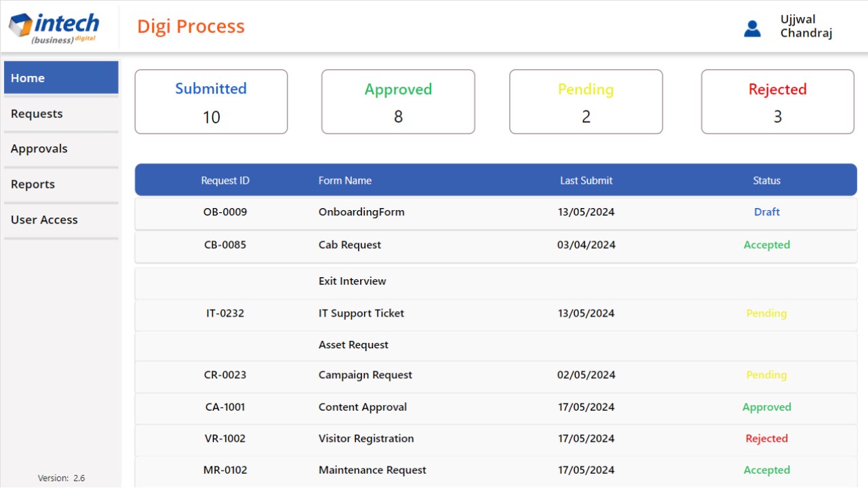Screen dimensions: 868x488
Task: Open the Approvals menu item
Action: pyautogui.click(x=61, y=149)
